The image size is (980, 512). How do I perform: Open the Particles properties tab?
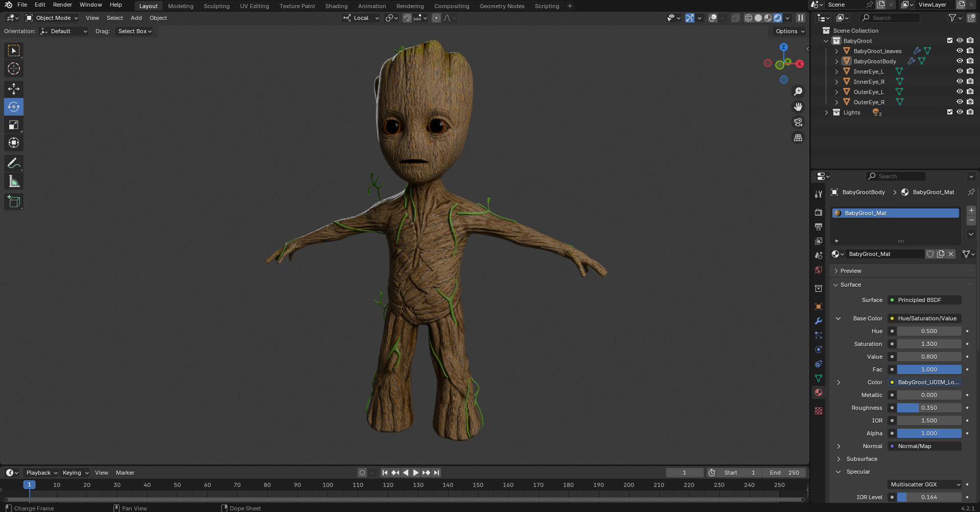(819, 335)
